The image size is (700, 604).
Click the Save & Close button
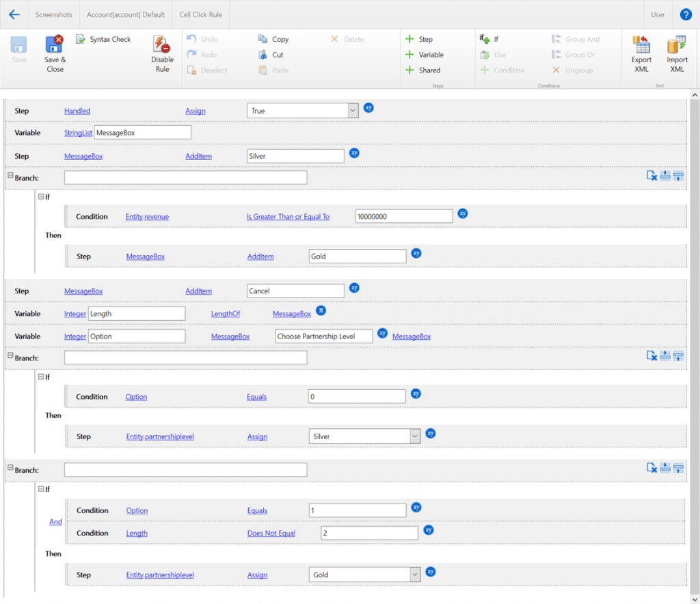point(55,53)
